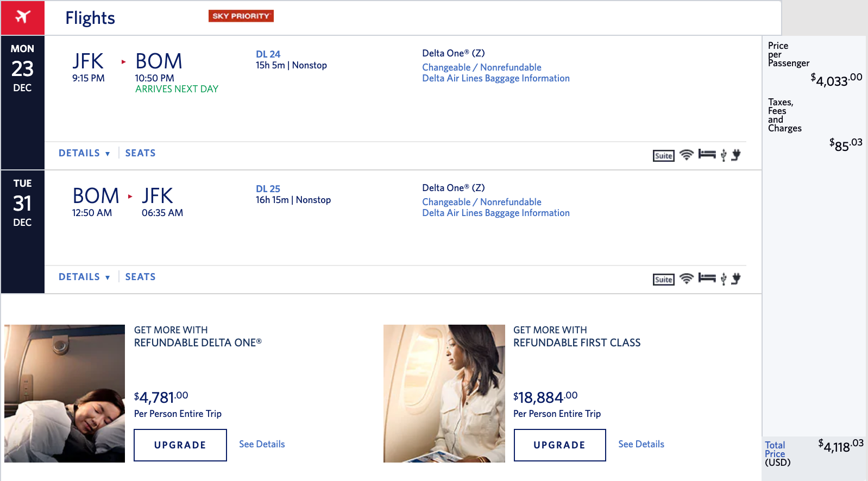
Task: Click the Wi-Fi icon for BOM to JFK flight
Action: pos(687,279)
